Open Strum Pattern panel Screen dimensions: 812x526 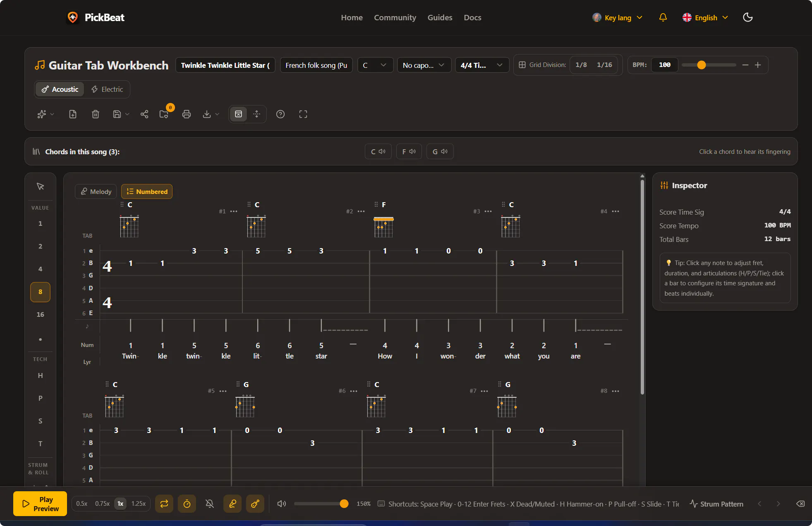point(716,504)
